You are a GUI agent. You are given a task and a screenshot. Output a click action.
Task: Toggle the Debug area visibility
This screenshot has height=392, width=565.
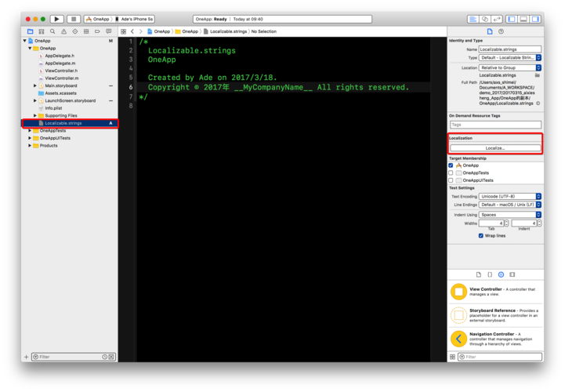coord(523,19)
